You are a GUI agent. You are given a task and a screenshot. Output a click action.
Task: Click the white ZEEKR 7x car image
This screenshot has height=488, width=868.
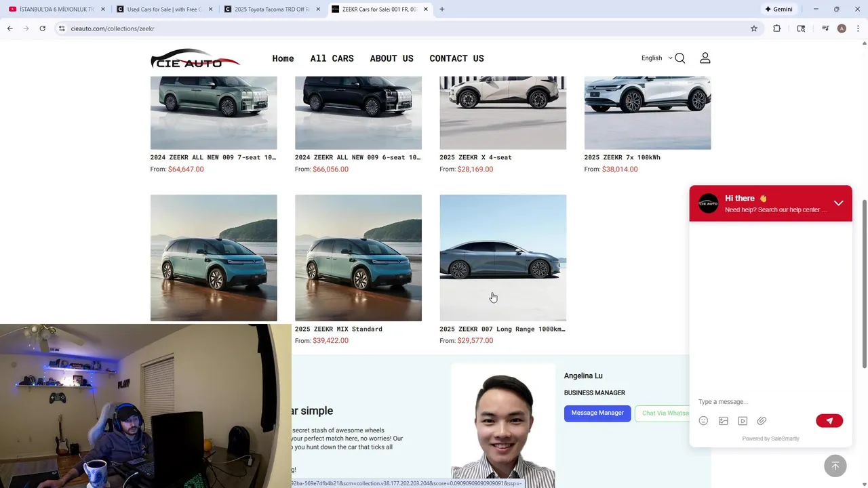point(648,113)
